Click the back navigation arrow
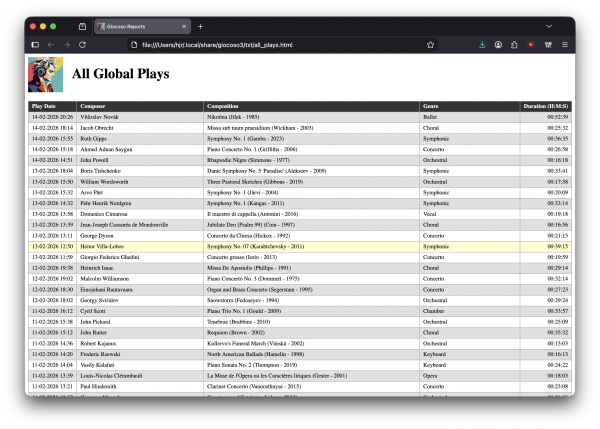The width and height of the screenshot is (600, 429). pos(51,45)
